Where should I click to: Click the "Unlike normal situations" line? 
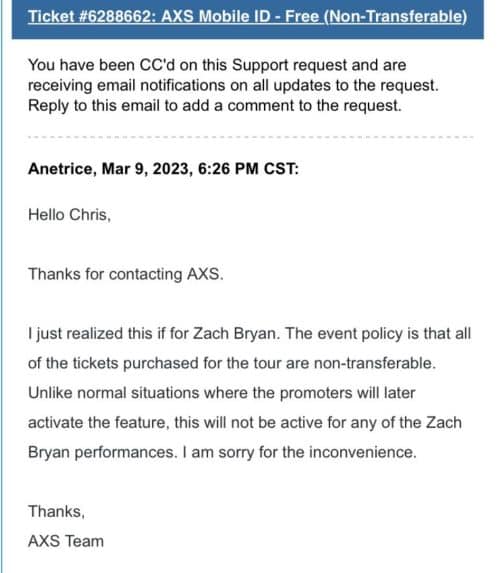[x=222, y=393]
